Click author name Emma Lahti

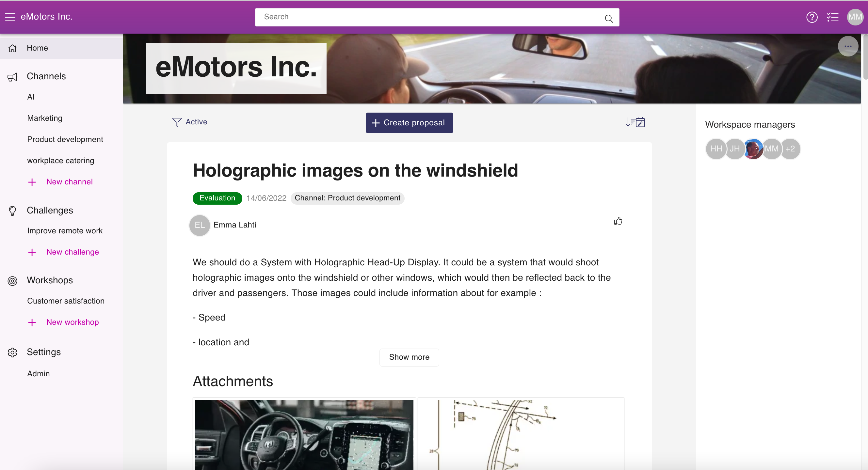click(234, 225)
